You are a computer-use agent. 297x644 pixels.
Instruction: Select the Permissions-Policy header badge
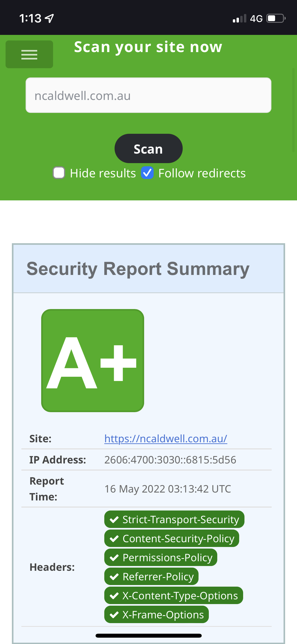tap(161, 558)
